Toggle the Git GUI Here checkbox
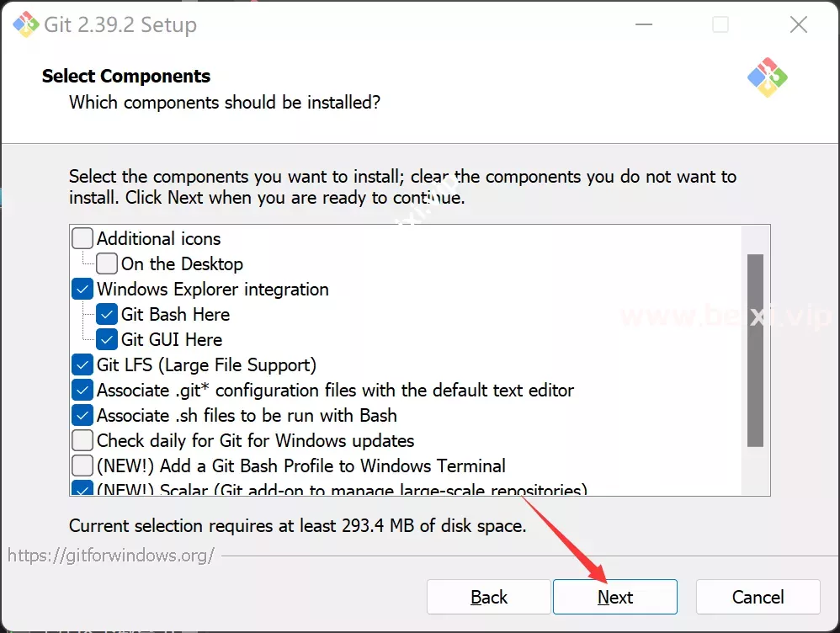Viewport: 840px width, 633px height. point(107,340)
